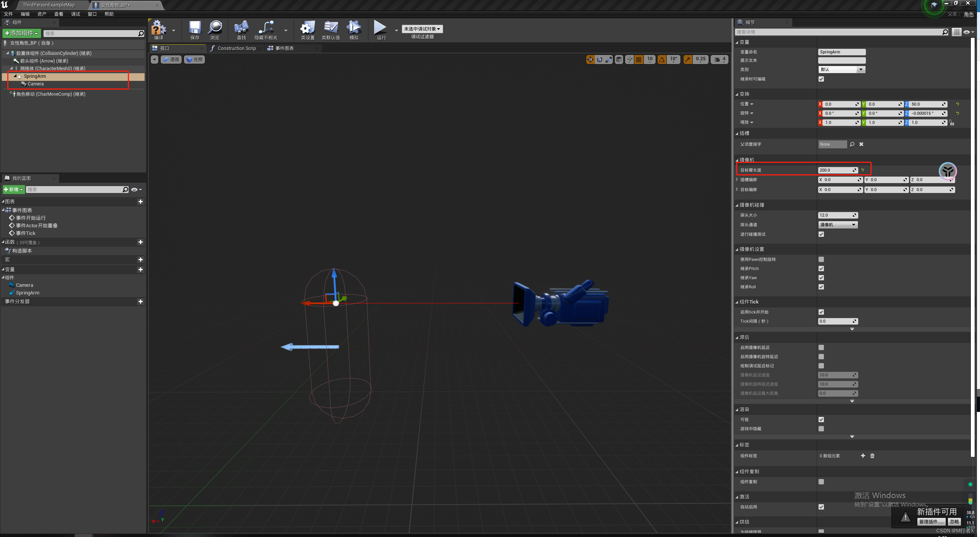Add a new function with 函数 plus icon
980x537 pixels.
(x=140, y=242)
